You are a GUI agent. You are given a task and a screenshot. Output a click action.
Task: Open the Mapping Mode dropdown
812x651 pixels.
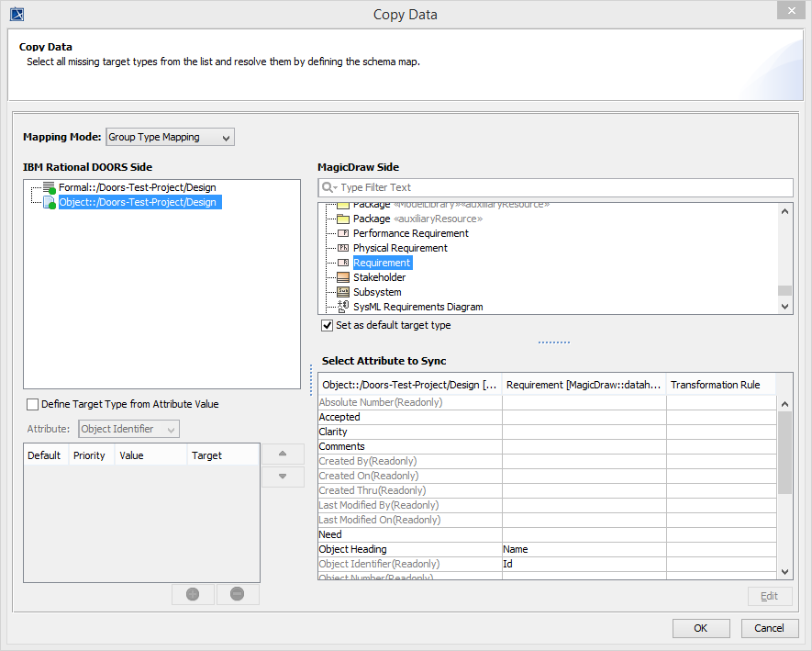point(171,137)
